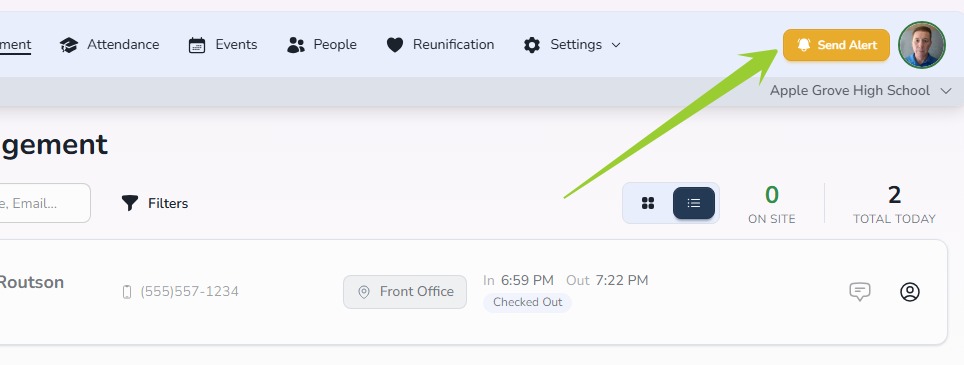This screenshot has width=964, height=365.
Task: Open the profile icon on Routson row
Action: (x=910, y=291)
